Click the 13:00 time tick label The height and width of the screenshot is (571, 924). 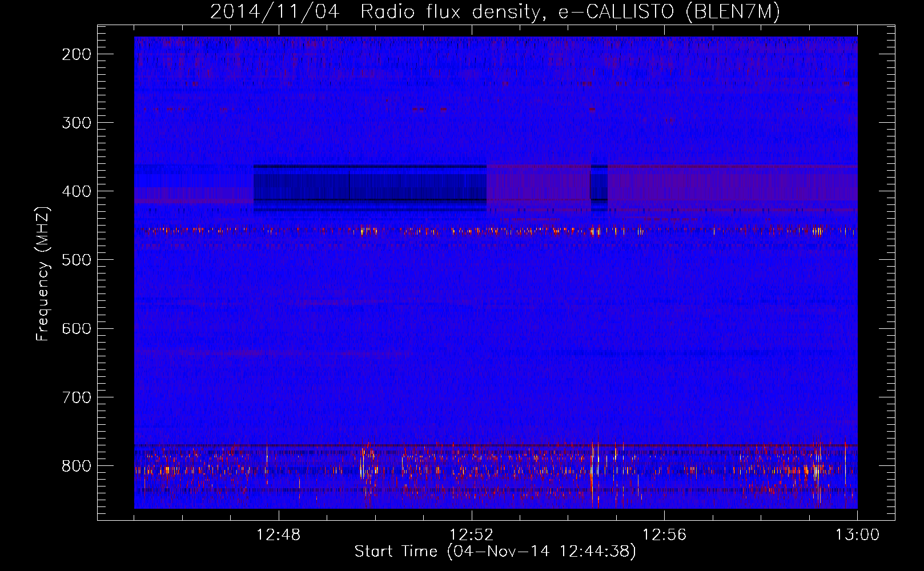point(857,535)
